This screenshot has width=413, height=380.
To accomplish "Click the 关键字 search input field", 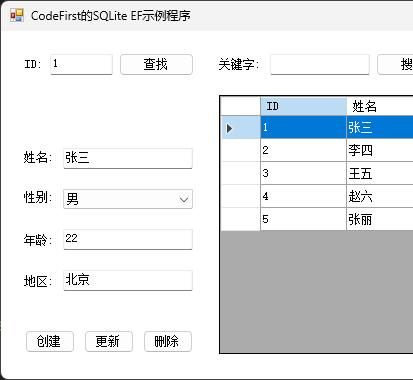I will click(x=320, y=64).
